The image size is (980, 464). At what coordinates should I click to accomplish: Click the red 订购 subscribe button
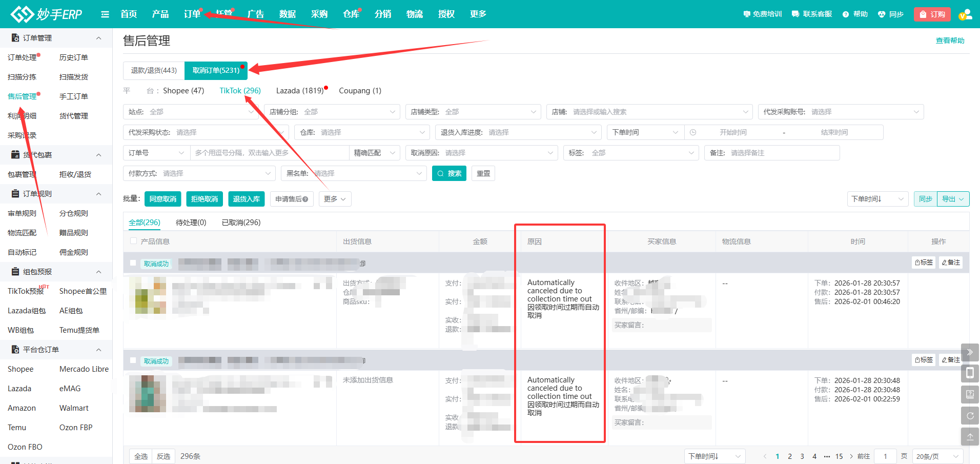point(932,14)
